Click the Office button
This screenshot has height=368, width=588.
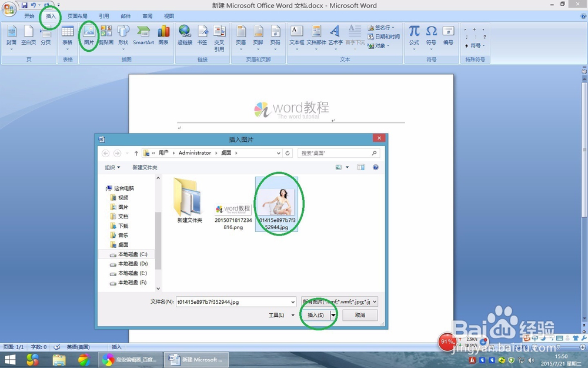click(9, 9)
